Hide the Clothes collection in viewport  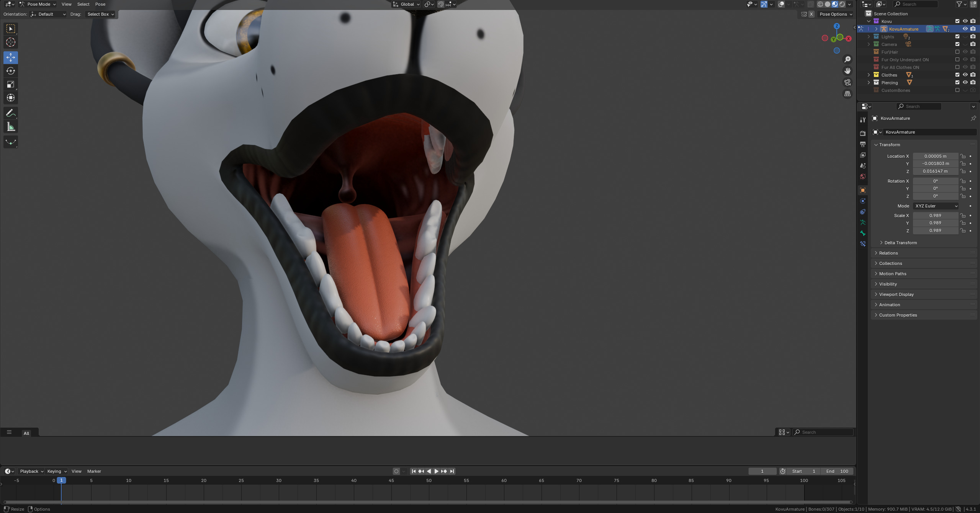(x=965, y=75)
